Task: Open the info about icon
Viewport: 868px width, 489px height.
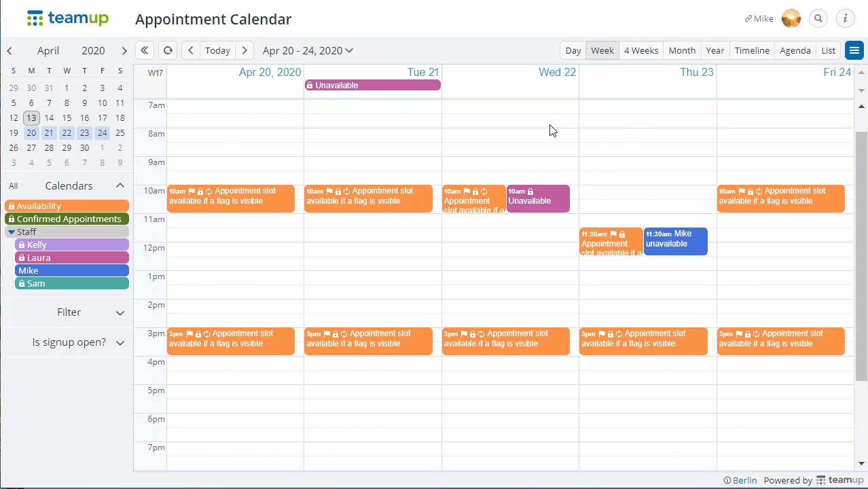Action: pos(845,19)
